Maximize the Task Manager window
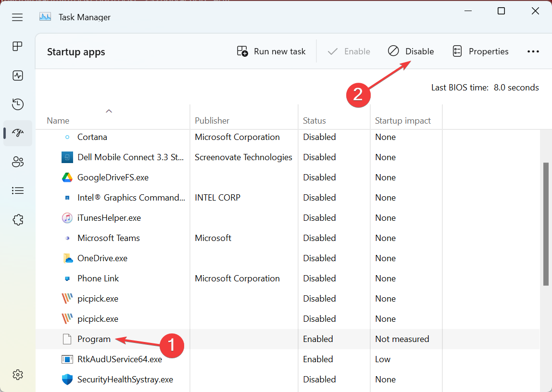 point(502,11)
